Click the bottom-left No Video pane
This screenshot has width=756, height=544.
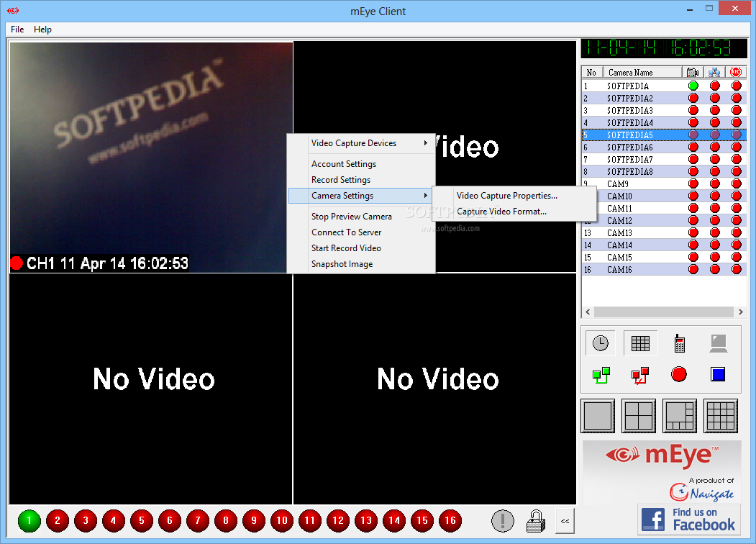coord(151,389)
